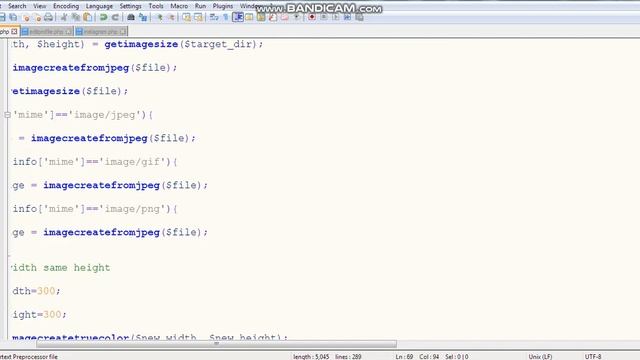Viewport: 640px width, 360px height.
Task: Open the Settings menu
Action: point(131,6)
